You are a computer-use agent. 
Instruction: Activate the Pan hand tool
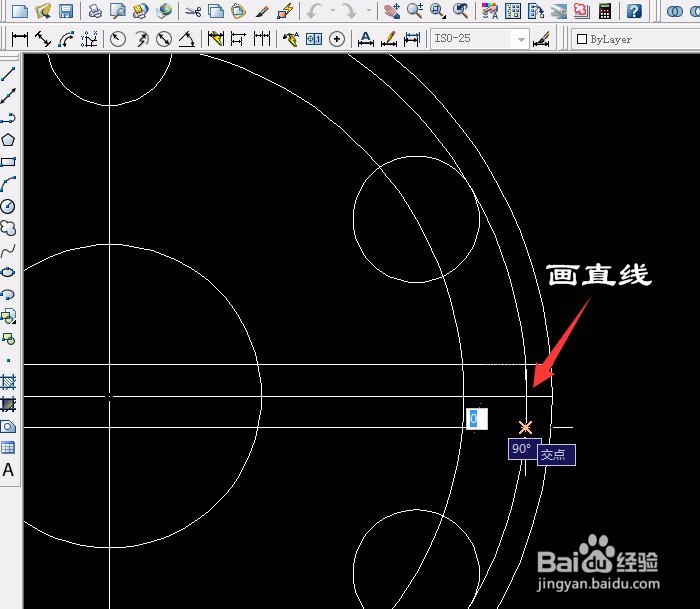(392, 11)
